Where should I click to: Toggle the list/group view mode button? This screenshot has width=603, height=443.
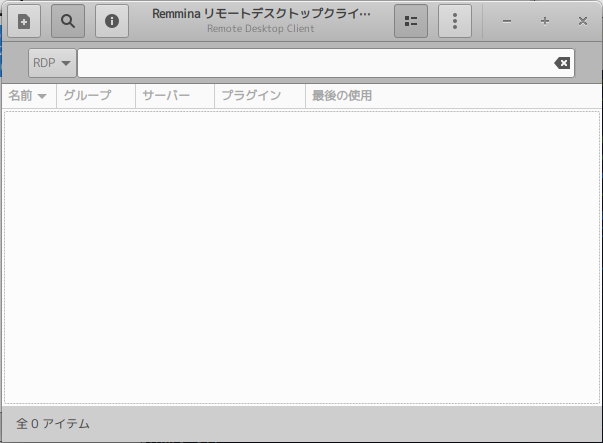(x=411, y=21)
